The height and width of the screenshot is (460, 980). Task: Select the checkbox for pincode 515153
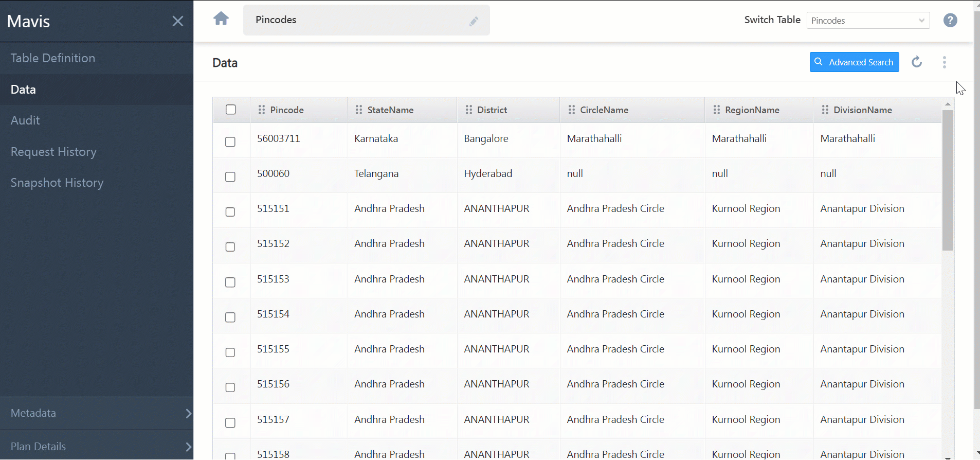pyautogui.click(x=230, y=282)
